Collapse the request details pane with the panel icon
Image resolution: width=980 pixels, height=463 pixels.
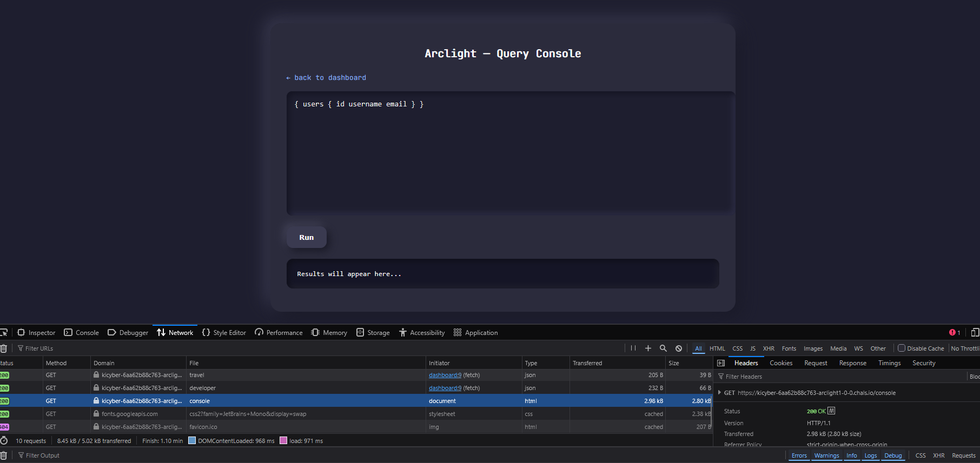coord(721,363)
